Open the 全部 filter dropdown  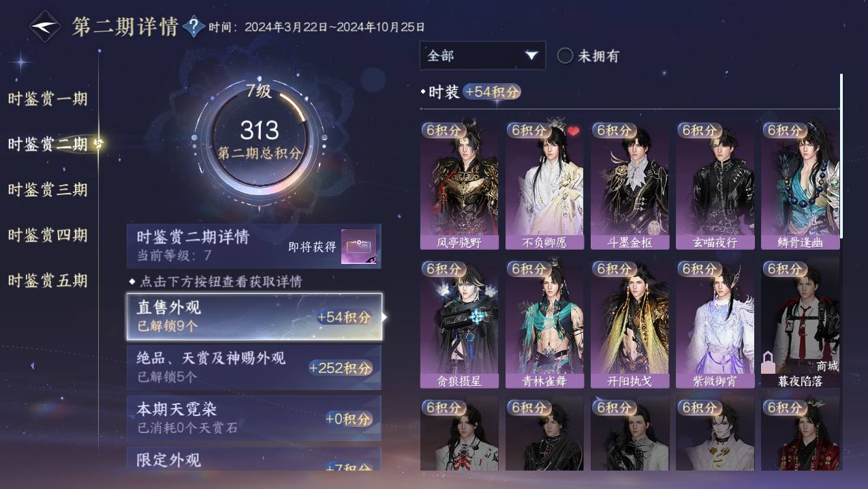pyautogui.click(x=482, y=56)
